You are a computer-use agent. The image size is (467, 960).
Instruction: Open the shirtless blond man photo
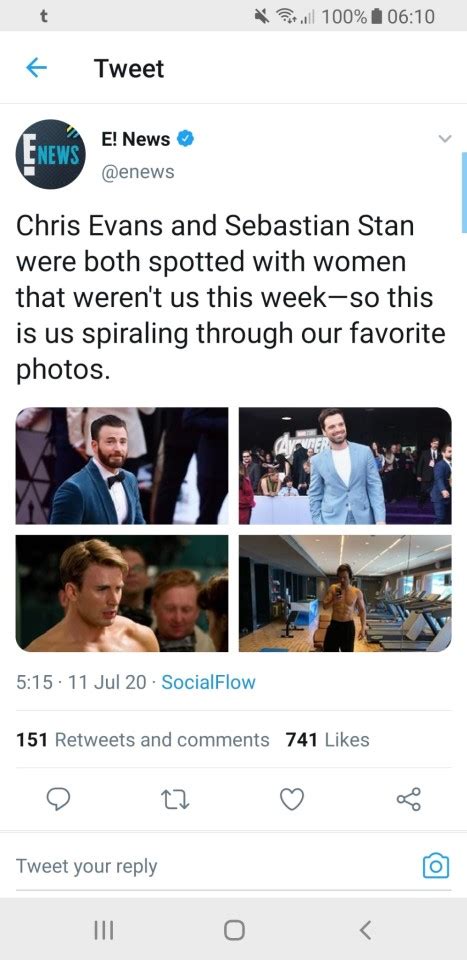click(122, 593)
